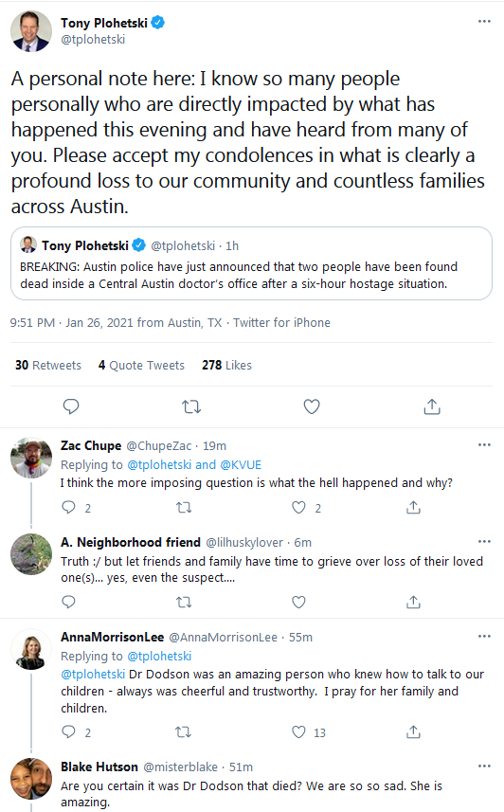Open the Twitter for iPhone source link

281,323
